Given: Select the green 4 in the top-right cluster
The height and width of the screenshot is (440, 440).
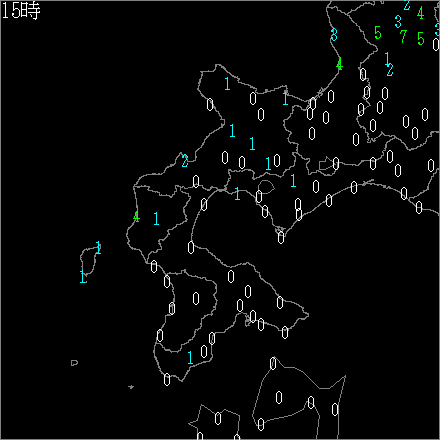Looking at the screenshot, I should coord(420,13).
